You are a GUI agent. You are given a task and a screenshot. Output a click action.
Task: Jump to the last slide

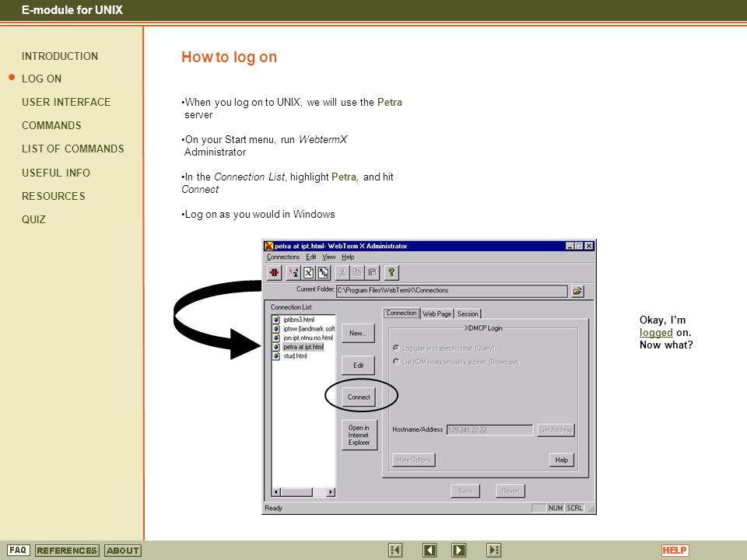pyautogui.click(x=493, y=551)
